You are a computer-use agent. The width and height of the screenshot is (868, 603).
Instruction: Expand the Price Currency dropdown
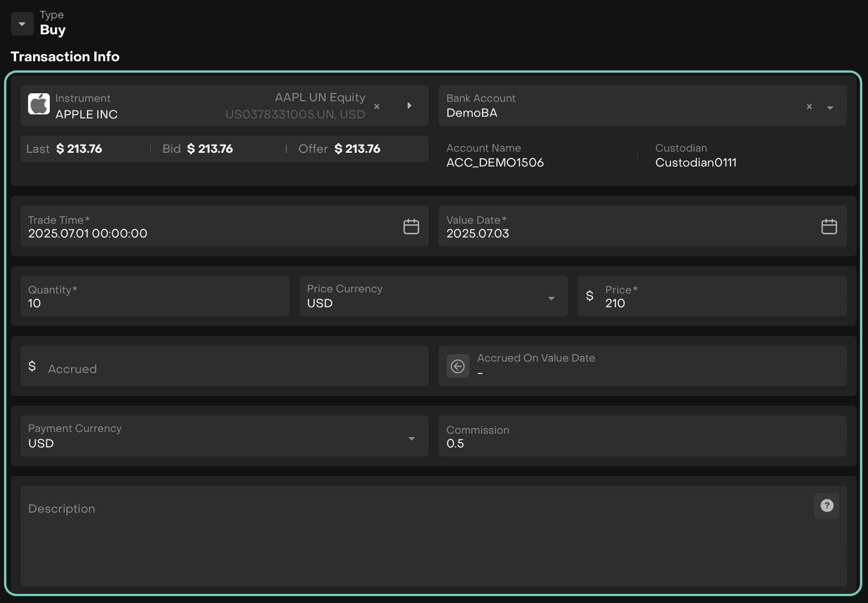(551, 298)
